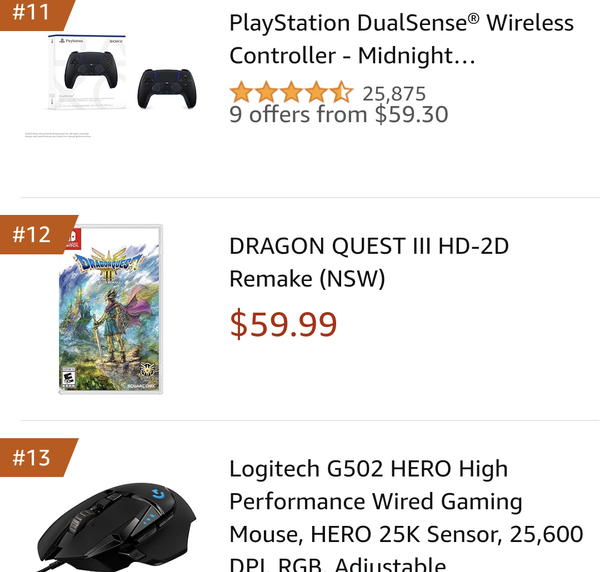Open the Dragon Quest III cover art thumbnail
Screen dimensions: 600x572
click(111, 309)
